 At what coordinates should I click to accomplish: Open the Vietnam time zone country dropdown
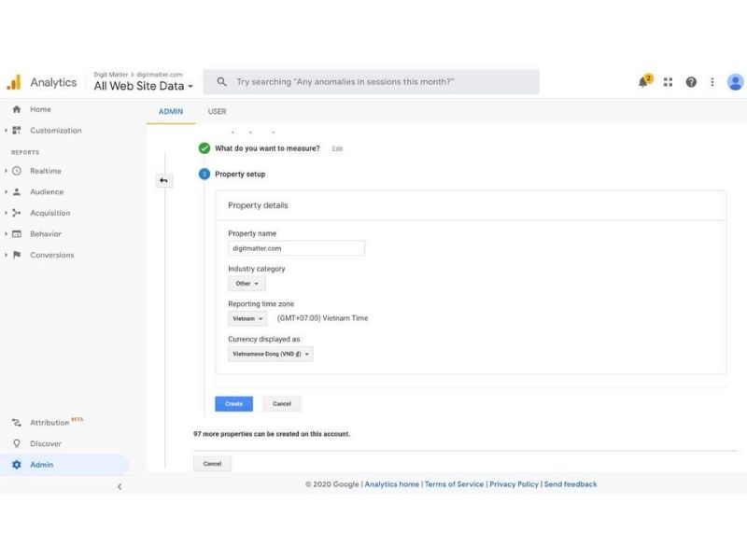click(x=247, y=318)
